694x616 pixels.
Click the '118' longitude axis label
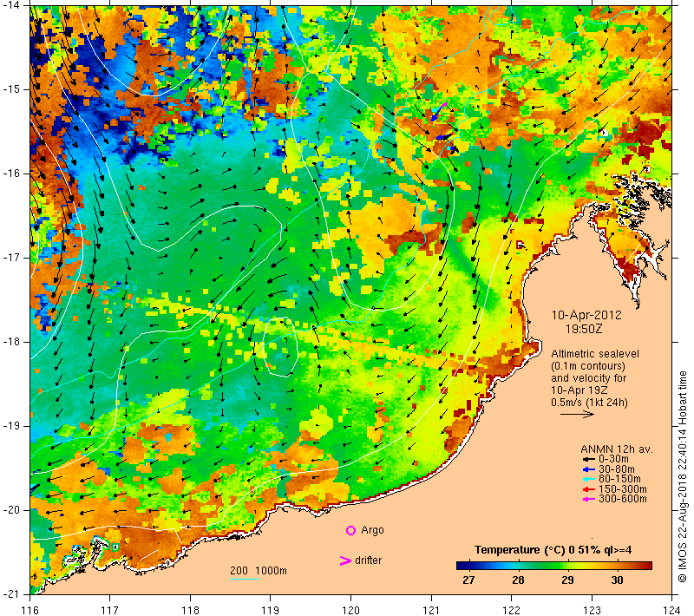point(191,610)
